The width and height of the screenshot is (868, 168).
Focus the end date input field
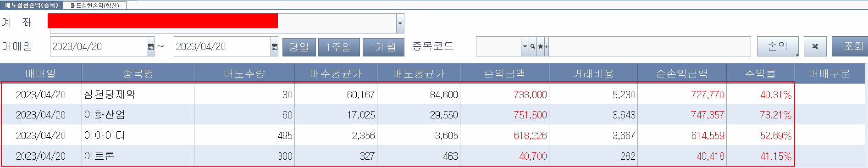(x=222, y=46)
